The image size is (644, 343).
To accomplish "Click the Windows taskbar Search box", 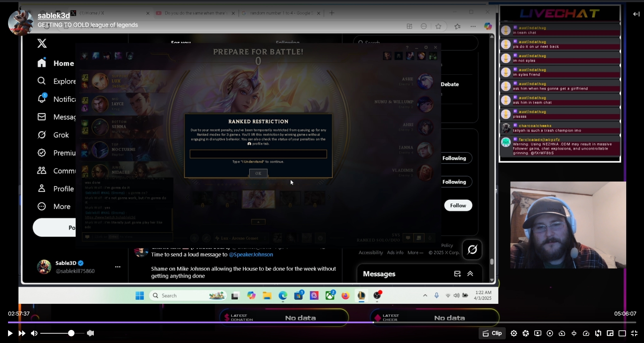I will [188, 295].
